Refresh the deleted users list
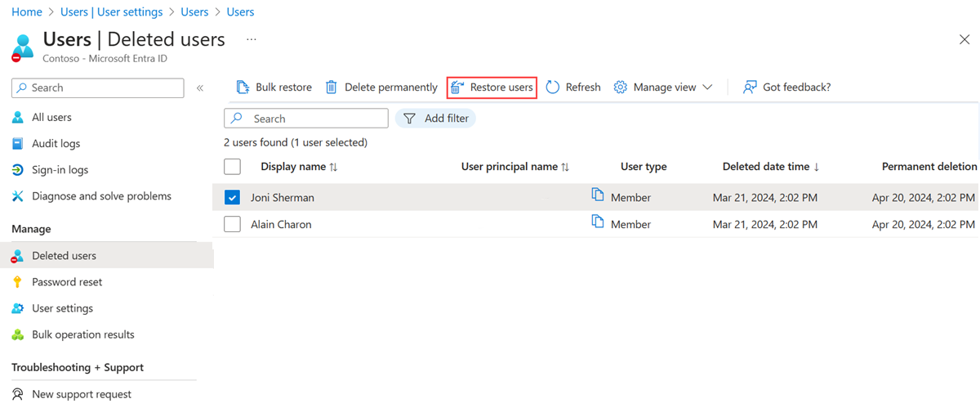This screenshot has width=980, height=408. tap(573, 87)
